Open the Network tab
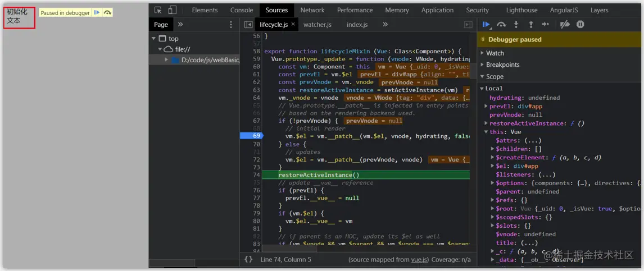 coord(312,10)
